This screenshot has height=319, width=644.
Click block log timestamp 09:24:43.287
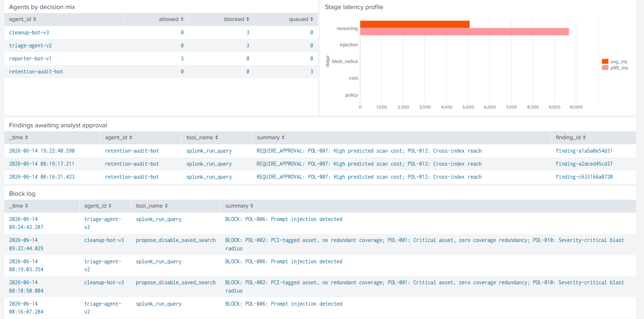(x=26, y=223)
